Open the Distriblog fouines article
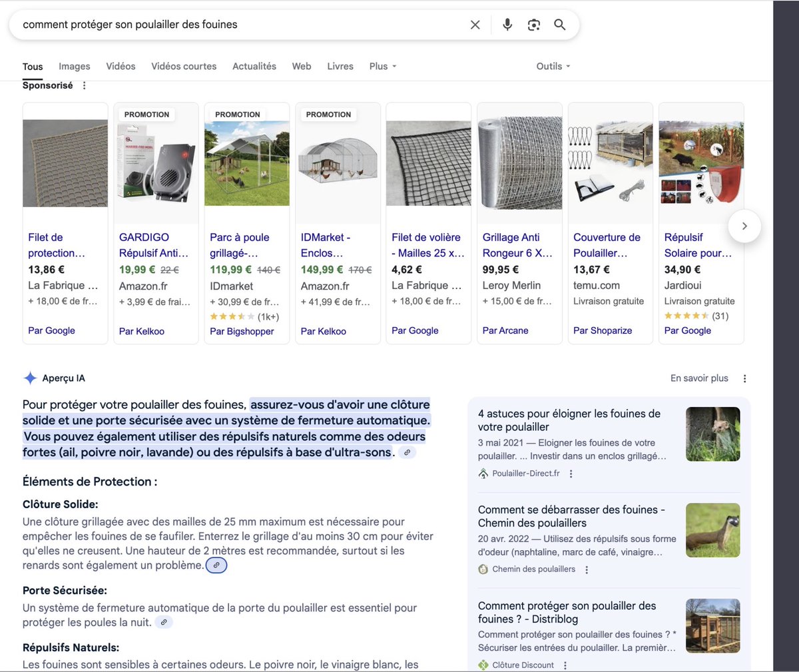The height and width of the screenshot is (672, 799). coord(567,612)
